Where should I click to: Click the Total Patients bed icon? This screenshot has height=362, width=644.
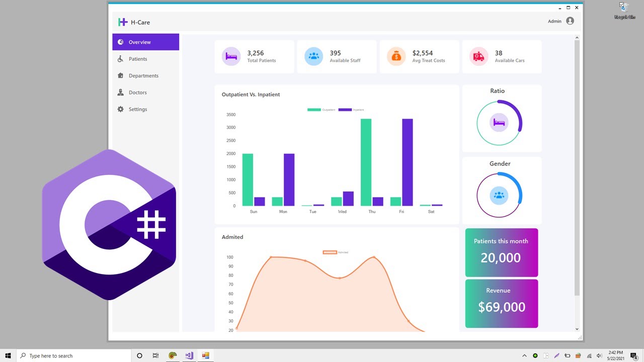coord(231,56)
